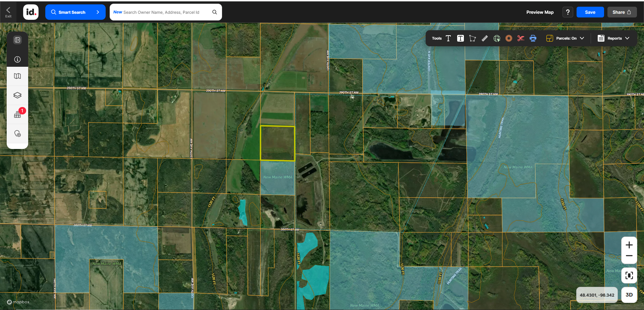Select the plain text tool
The height and width of the screenshot is (310, 644).
pyautogui.click(x=448, y=38)
